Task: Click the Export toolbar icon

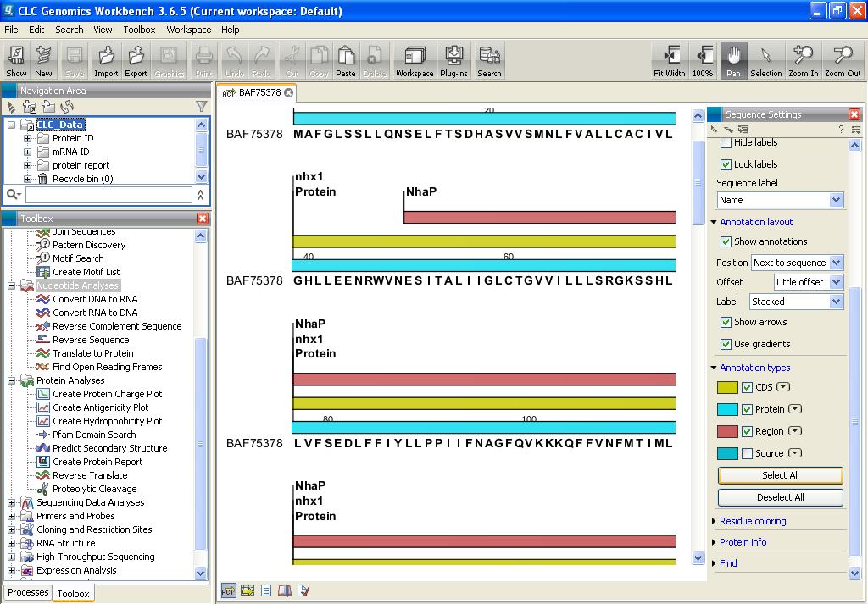Action: coord(136,61)
